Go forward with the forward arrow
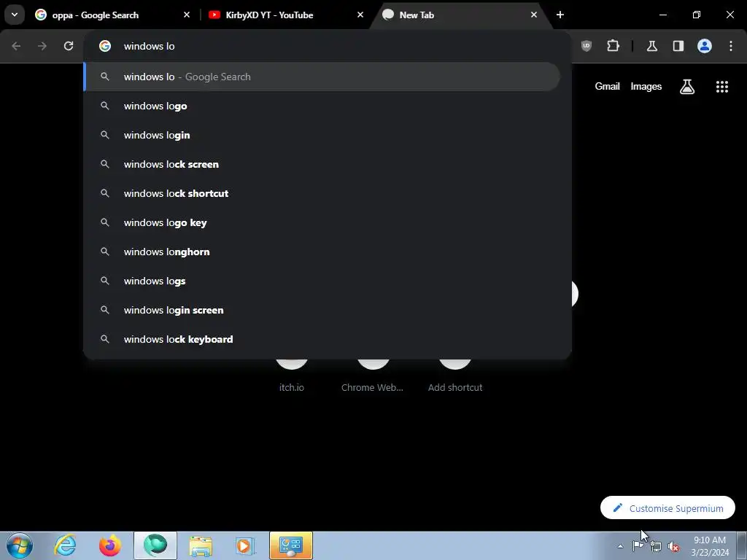747x560 pixels. 42,46
